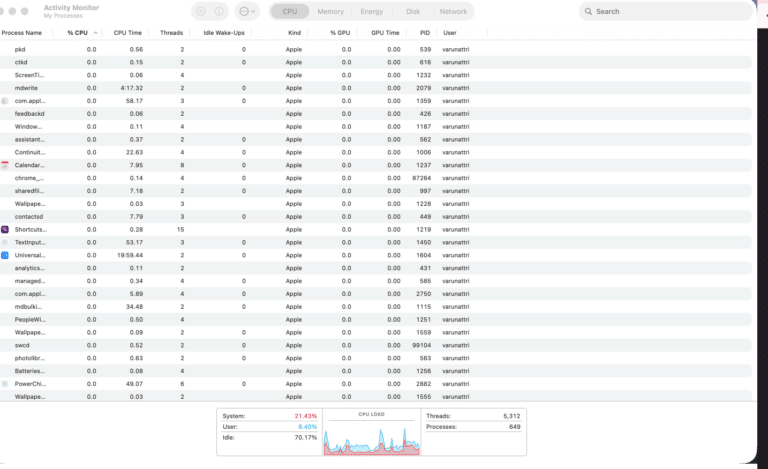Sort by CPU Time column
Image resolution: width=768 pixels, height=469 pixels.
click(x=127, y=33)
